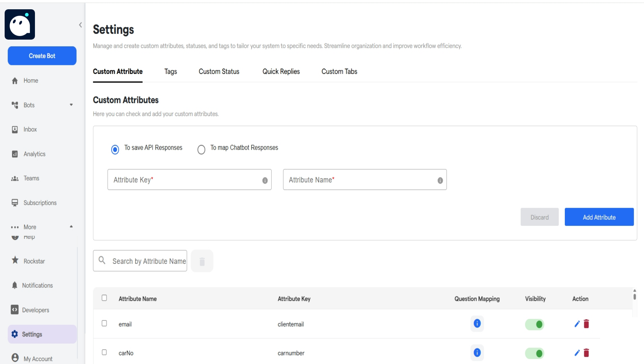Delete the carNo attribute with trash icon
Viewport: 644px width, 364px height.
click(586, 353)
